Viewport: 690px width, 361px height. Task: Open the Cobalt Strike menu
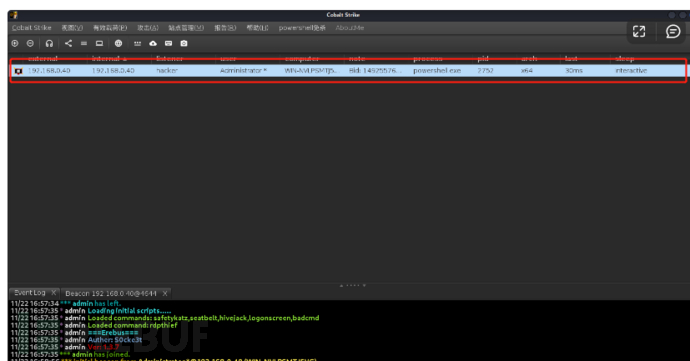coord(32,28)
